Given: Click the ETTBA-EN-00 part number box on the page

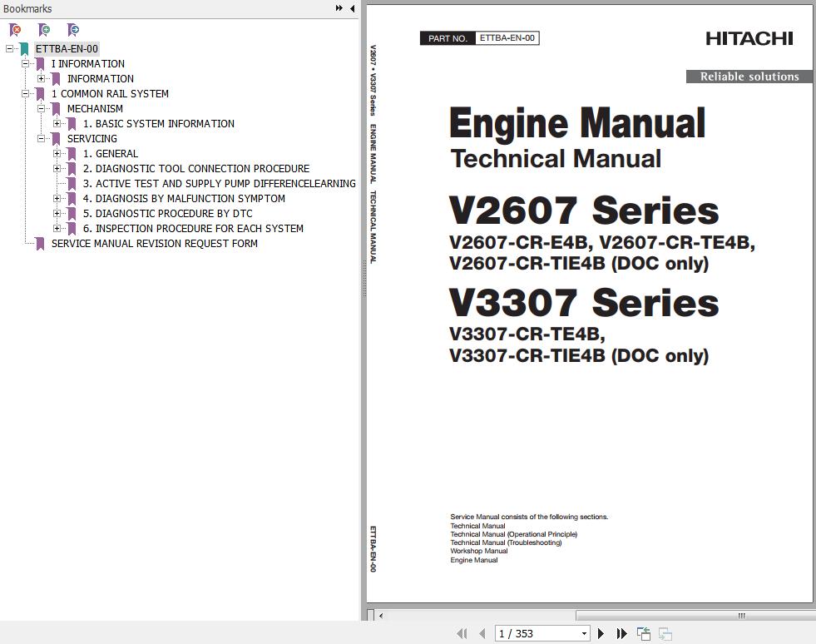Looking at the screenshot, I should (x=507, y=38).
